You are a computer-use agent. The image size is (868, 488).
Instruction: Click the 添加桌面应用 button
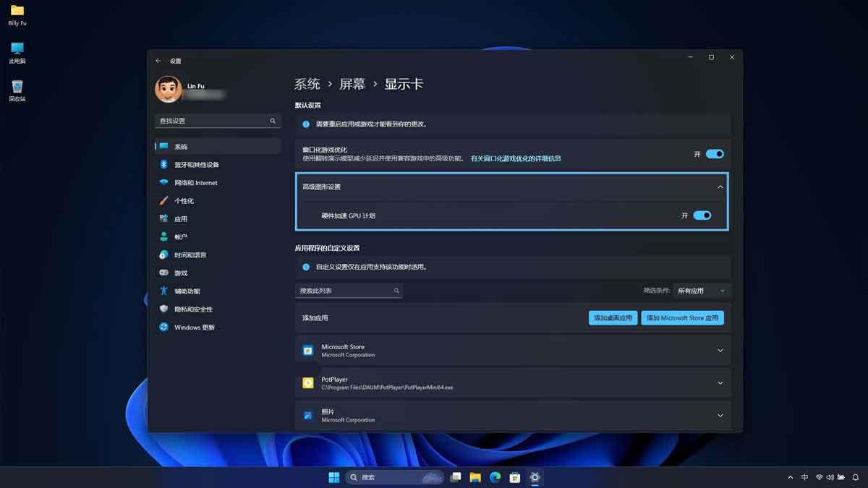612,317
